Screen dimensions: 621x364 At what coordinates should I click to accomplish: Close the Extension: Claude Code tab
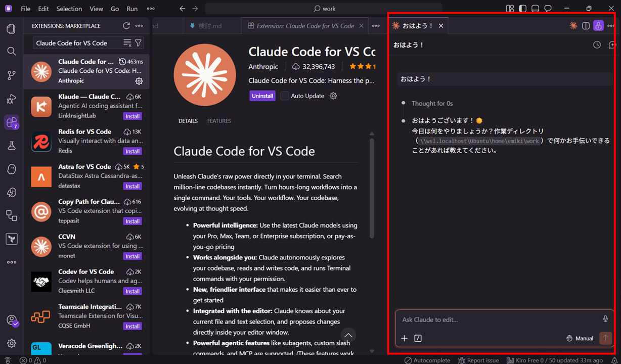(x=361, y=26)
